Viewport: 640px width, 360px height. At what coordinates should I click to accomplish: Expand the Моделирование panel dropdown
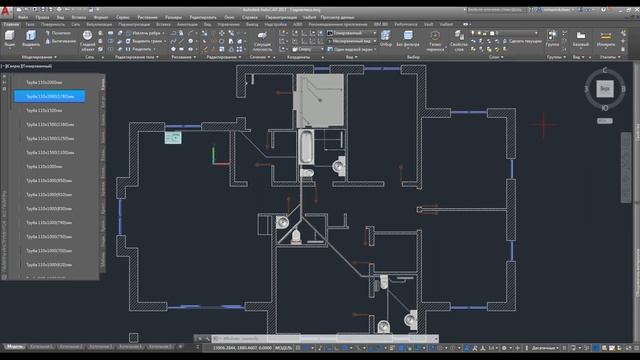point(39,57)
